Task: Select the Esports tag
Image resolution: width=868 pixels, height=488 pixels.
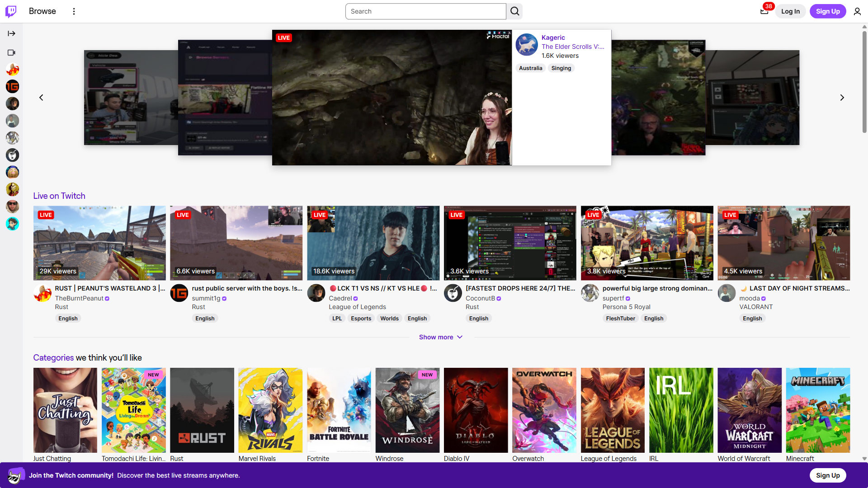Action: [361, 319]
